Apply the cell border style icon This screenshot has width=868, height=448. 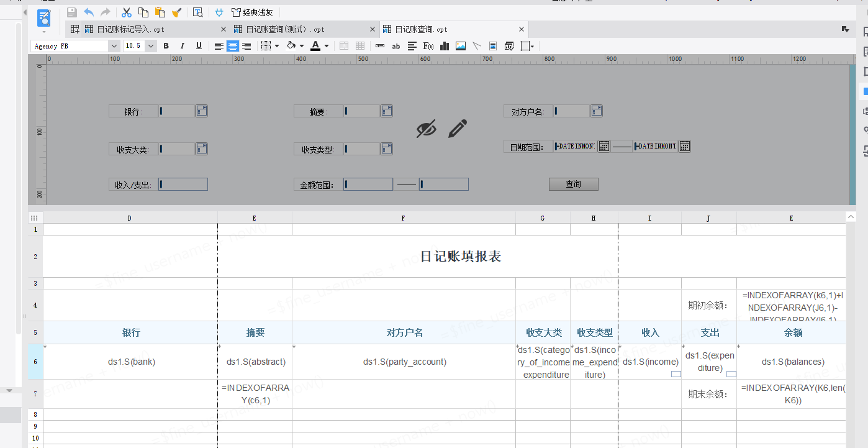[x=266, y=46]
